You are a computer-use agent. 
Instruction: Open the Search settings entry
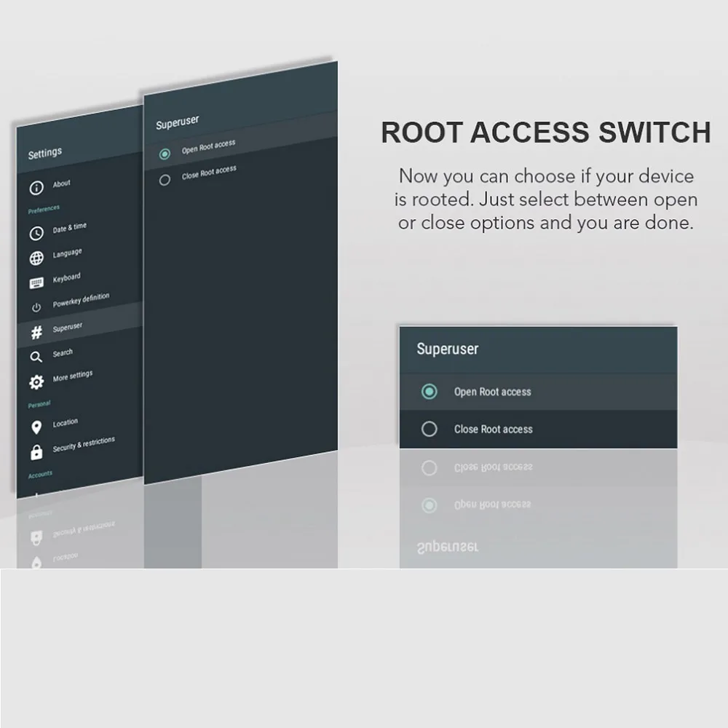click(63, 353)
